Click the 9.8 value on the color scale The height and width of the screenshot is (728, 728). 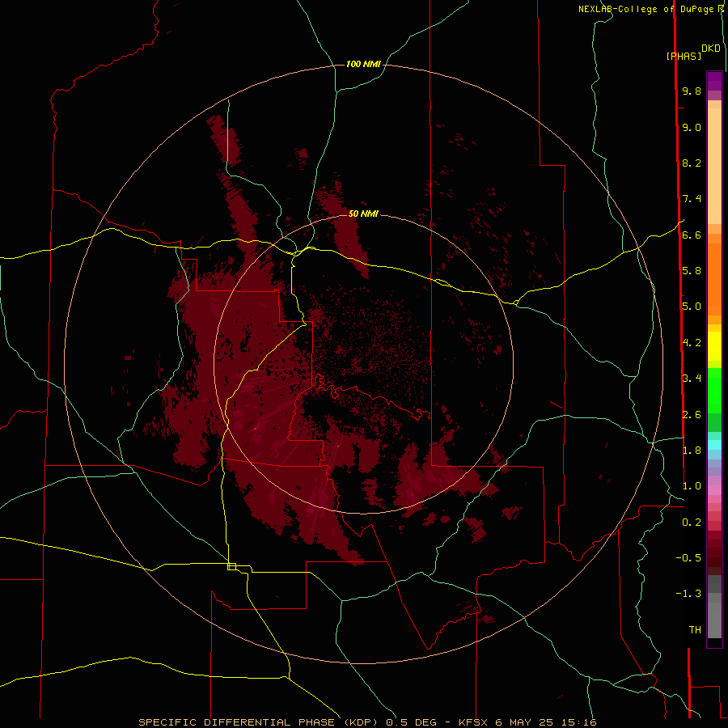click(692, 91)
